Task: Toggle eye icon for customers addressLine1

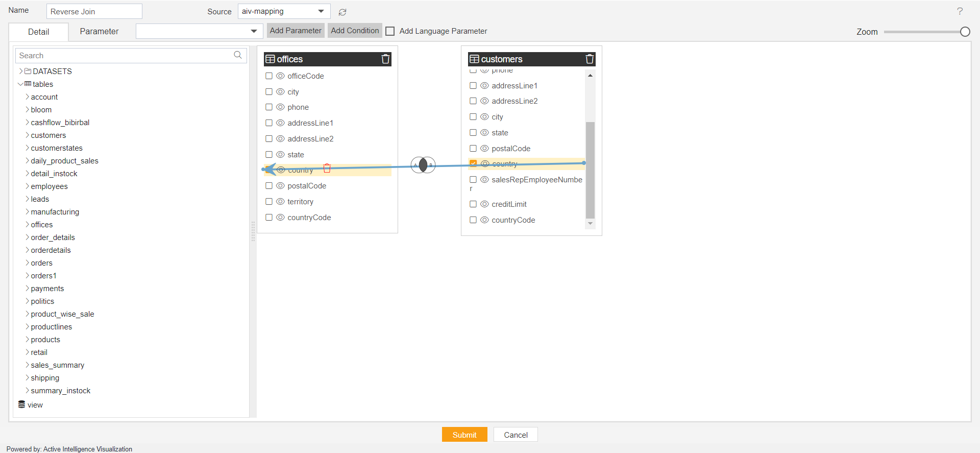Action: click(484, 86)
